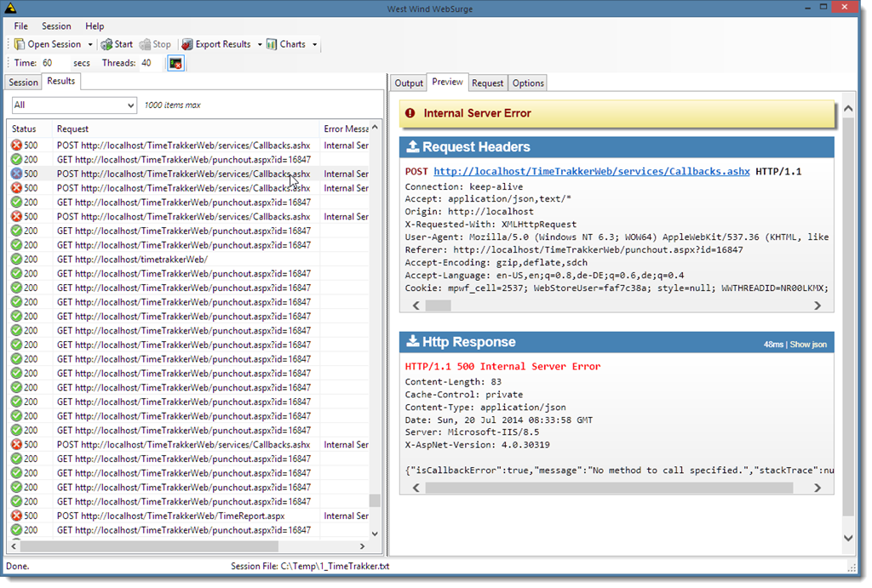Click the Status column header
Viewport: 872px width, 588px height.
[x=30, y=129]
